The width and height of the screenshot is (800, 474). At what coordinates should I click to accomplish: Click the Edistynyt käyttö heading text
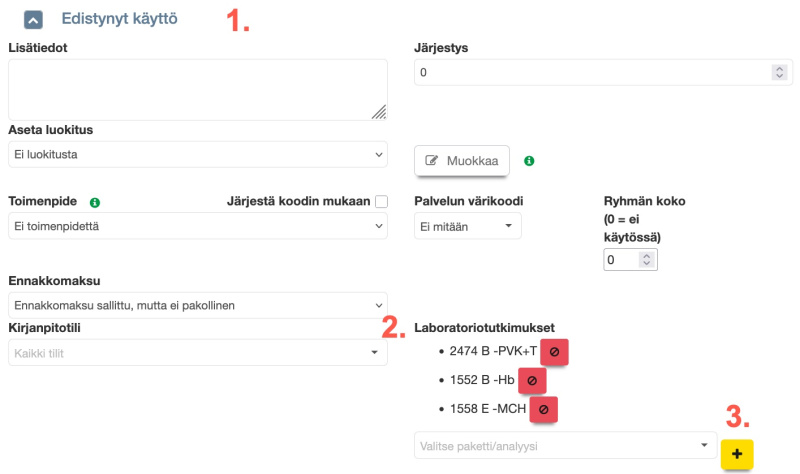tap(119, 19)
